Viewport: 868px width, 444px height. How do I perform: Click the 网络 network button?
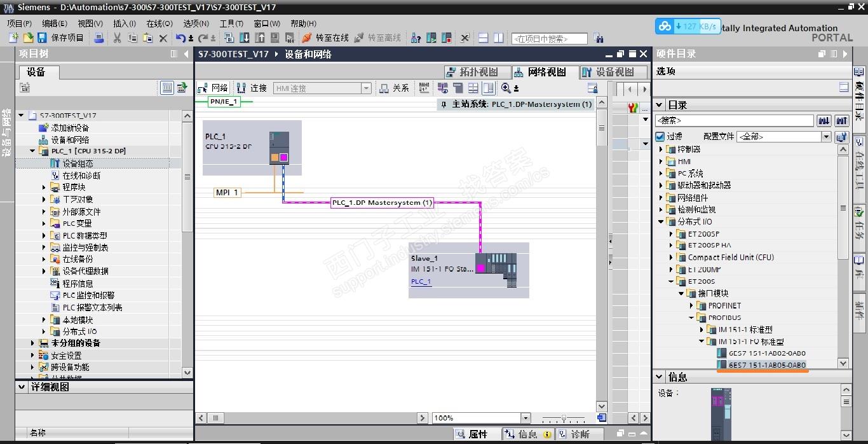(214, 88)
